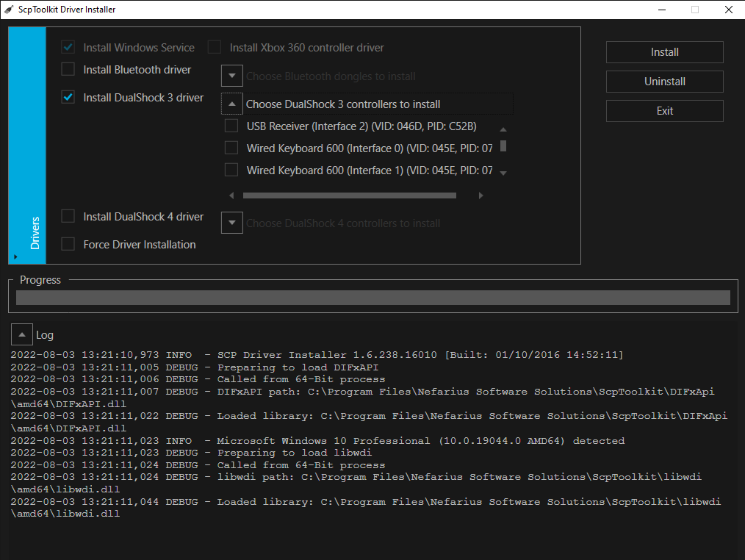
Task: Click the device list scroll-up arrow
Action: coord(503,129)
